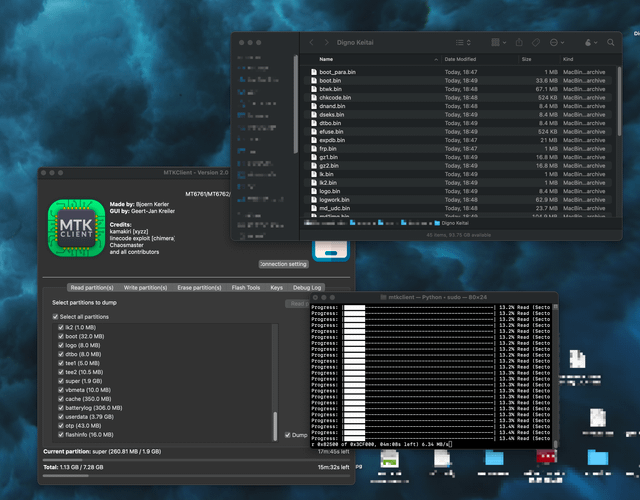Select the expdb.bin file row

(x=458, y=140)
